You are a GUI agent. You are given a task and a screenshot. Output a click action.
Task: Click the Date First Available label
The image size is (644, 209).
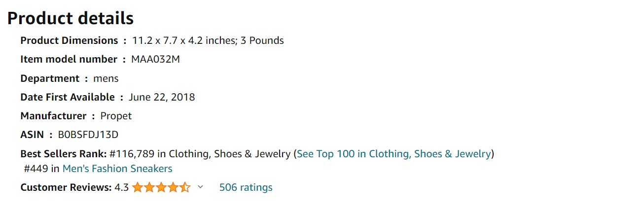68,97
